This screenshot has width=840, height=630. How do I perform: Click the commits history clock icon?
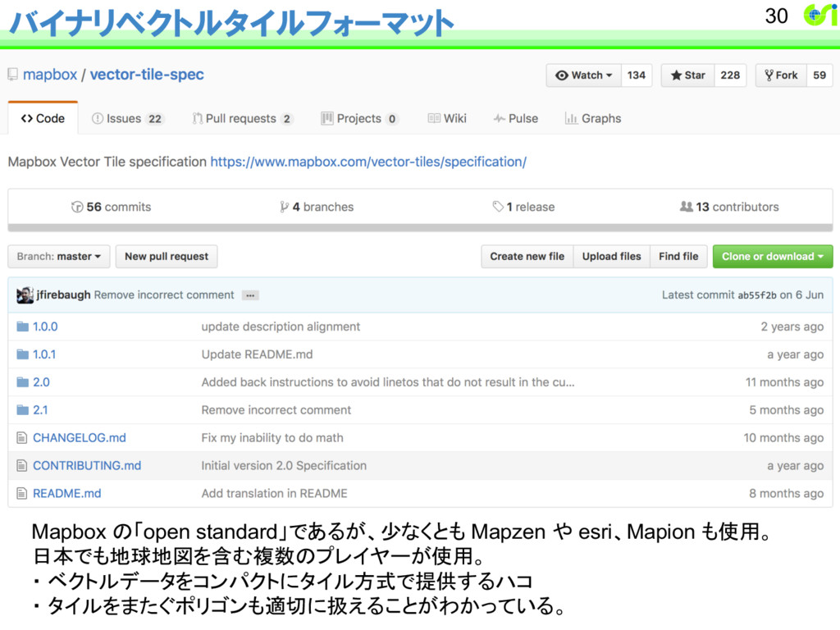pos(77,207)
